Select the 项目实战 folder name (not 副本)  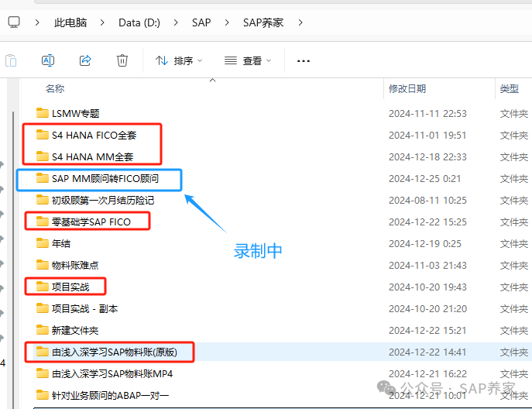click(x=70, y=287)
